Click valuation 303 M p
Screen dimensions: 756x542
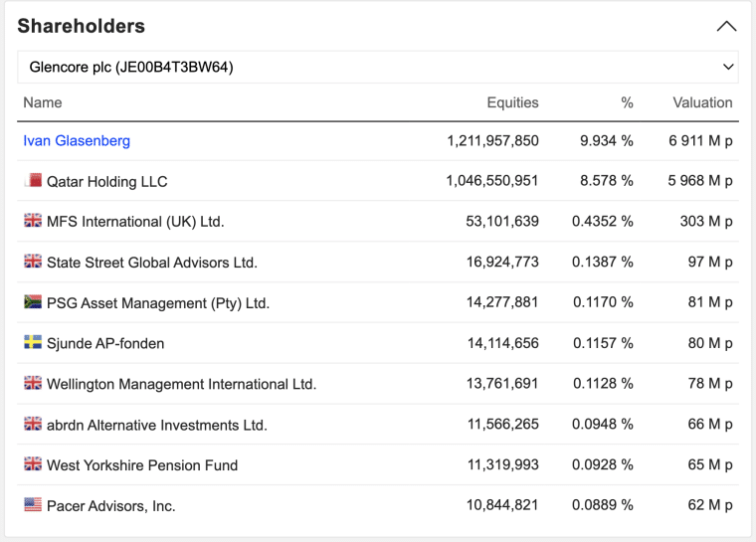click(x=706, y=222)
